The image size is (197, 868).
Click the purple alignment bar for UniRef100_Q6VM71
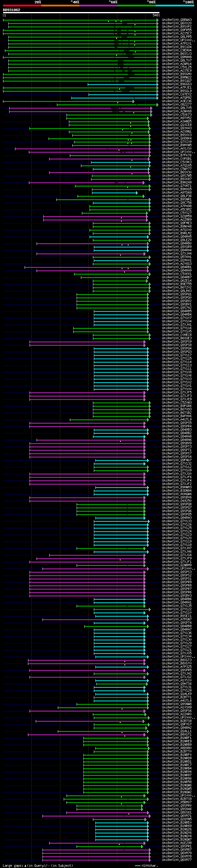point(96,816)
